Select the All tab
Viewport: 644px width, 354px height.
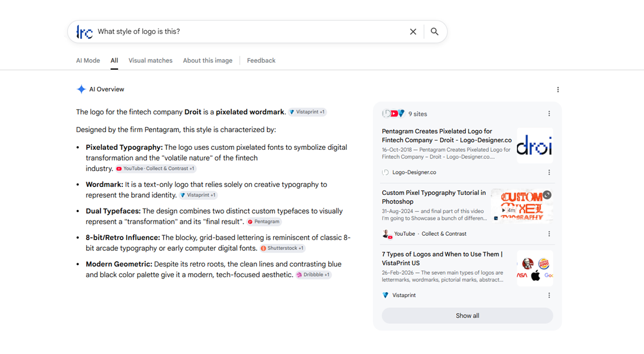coord(114,61)
